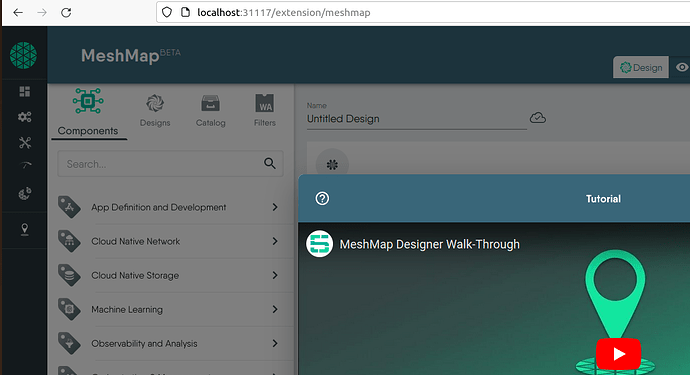Switch to the Filters tab
Viewport: 690px width, 375px height.
click(264, 111)
